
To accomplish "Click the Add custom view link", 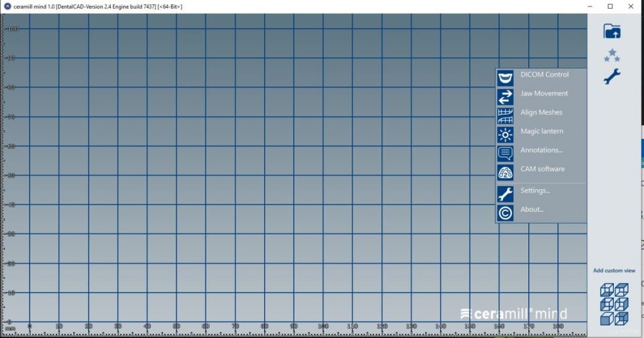I will (x=614, y=271).
